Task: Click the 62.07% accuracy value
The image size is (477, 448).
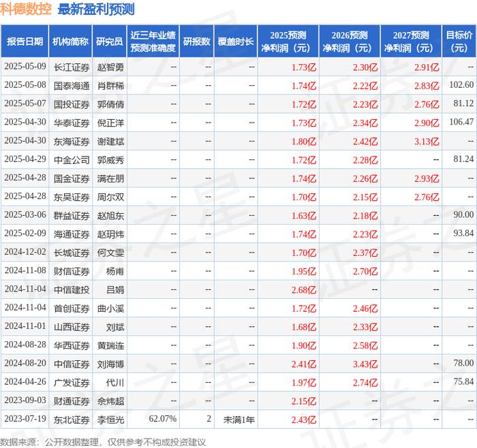Action: [163, 419]
